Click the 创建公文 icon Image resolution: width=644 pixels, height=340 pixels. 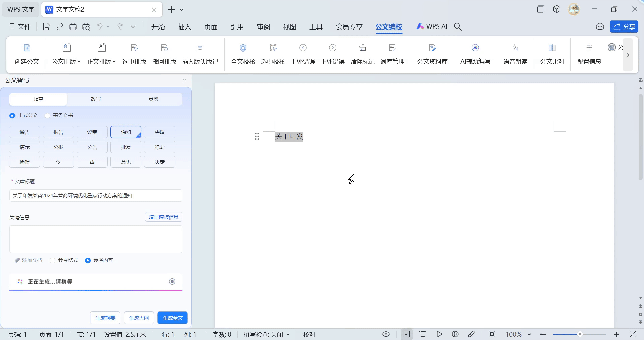point(27,54)
